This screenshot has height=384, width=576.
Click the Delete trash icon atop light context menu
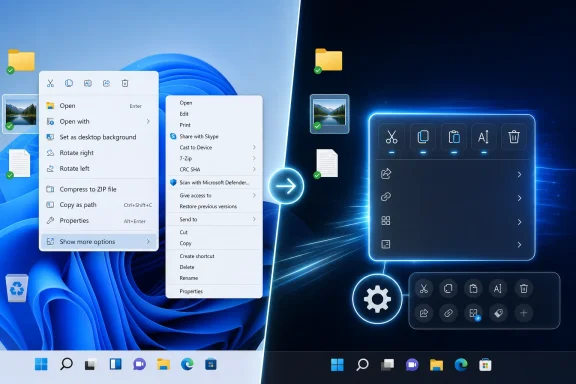(125, 83)
